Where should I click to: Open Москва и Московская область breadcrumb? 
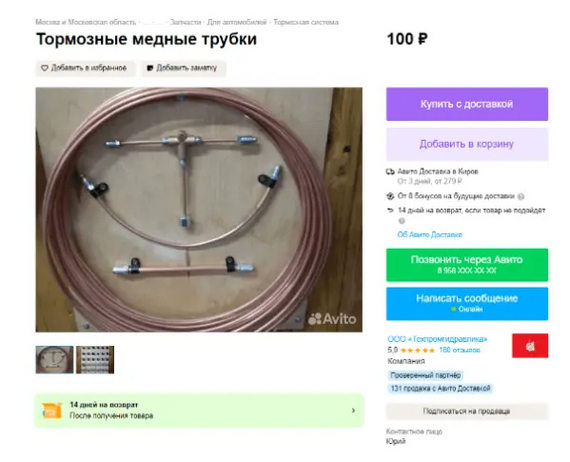[85, 22]
